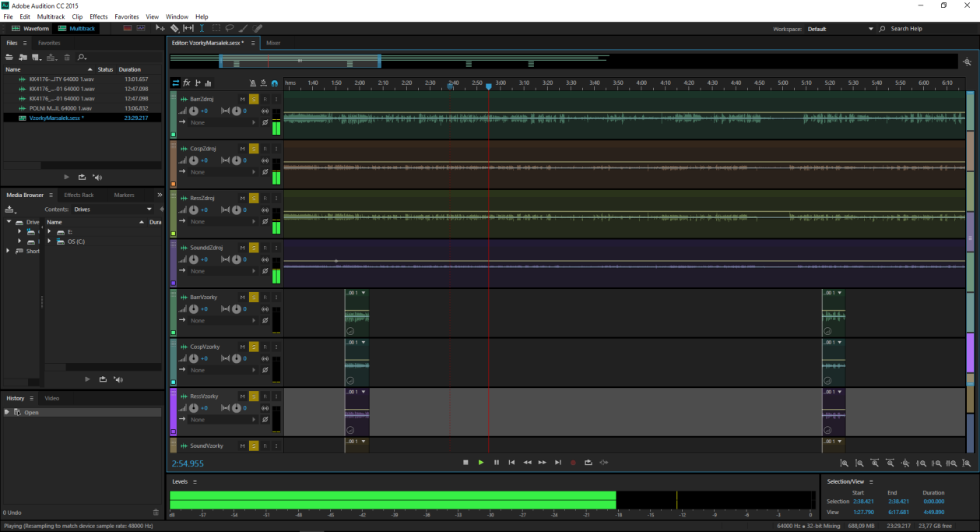Select the Slip tool
This screenshot has height=532, width=980.
[188, 29]
